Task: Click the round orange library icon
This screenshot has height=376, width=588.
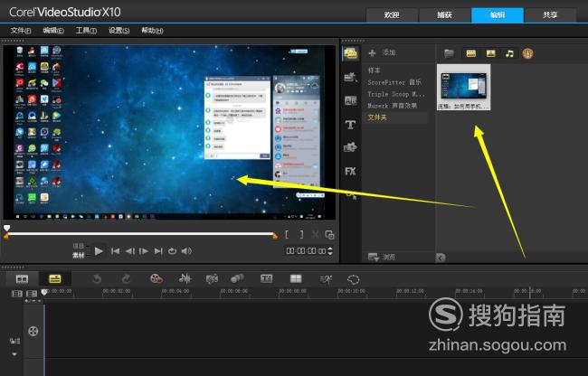Action: pos(528,53)
